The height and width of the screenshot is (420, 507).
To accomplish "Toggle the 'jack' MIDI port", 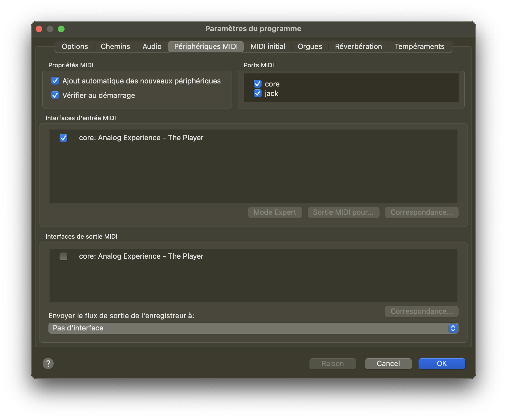I will [x=257, y=93].
